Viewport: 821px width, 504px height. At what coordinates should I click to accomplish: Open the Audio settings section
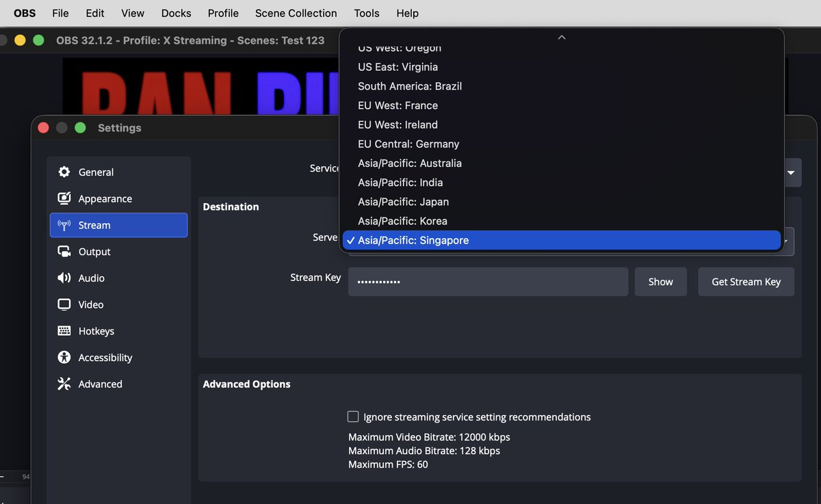[x=118, y=278]
